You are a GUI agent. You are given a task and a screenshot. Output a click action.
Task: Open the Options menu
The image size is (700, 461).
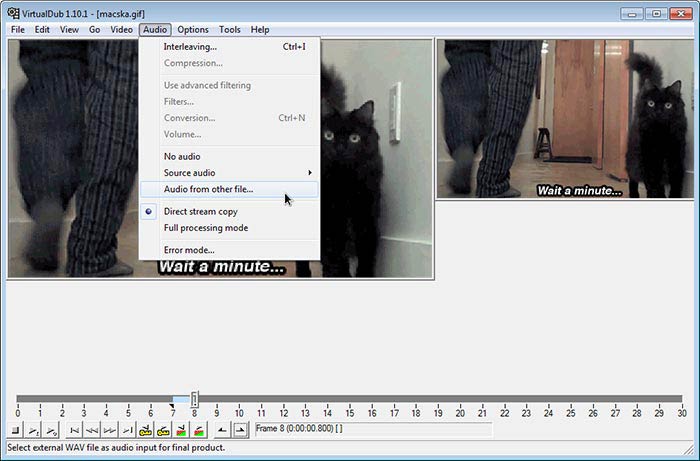[x=193, y=30]
